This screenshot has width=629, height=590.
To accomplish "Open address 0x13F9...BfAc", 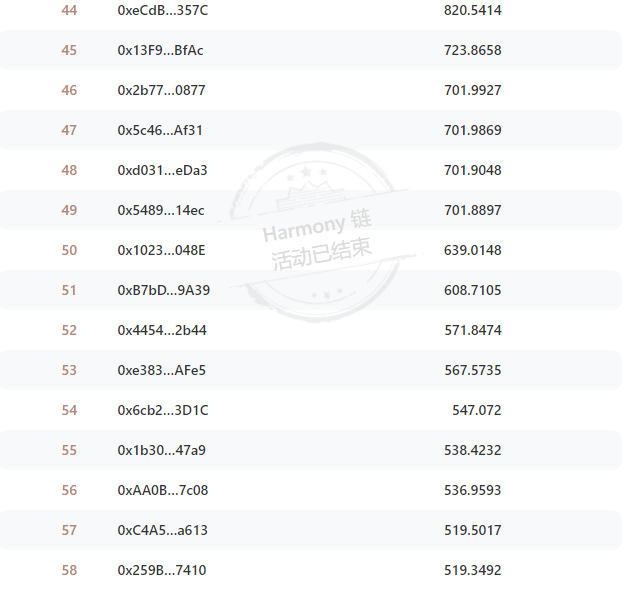I will tap(160, 51).
